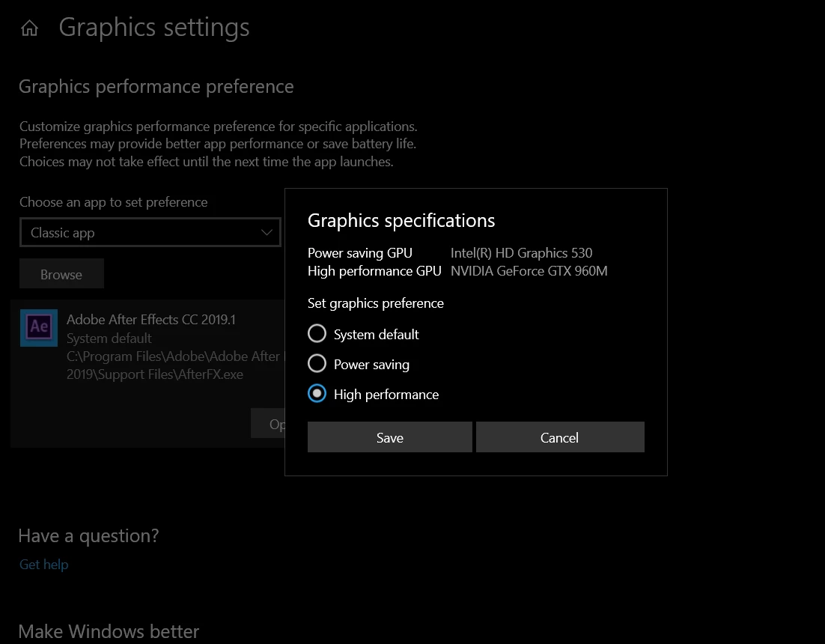Viewport: 825px width, 644px height.
Task: Save the graphics preference
Action: [x=390, y=437]
